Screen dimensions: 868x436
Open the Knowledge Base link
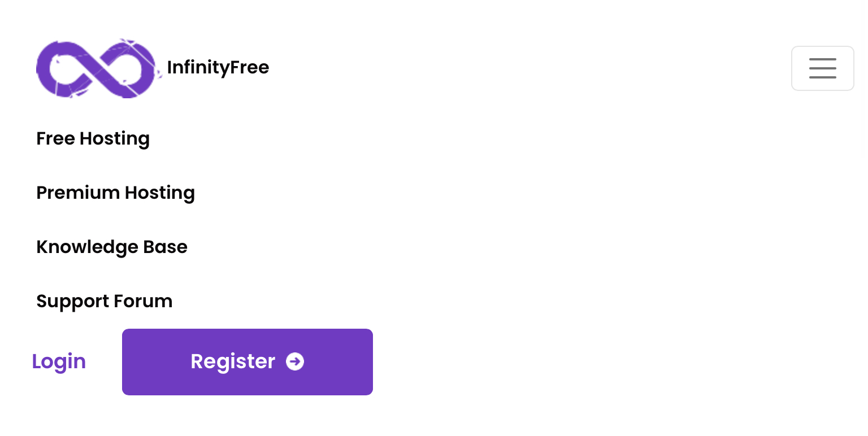(x=111, y=247)
